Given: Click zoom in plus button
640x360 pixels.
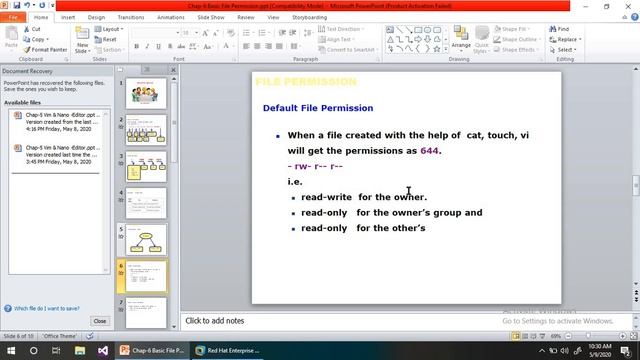Looking at the screenshot, I should tap(622, 336).
